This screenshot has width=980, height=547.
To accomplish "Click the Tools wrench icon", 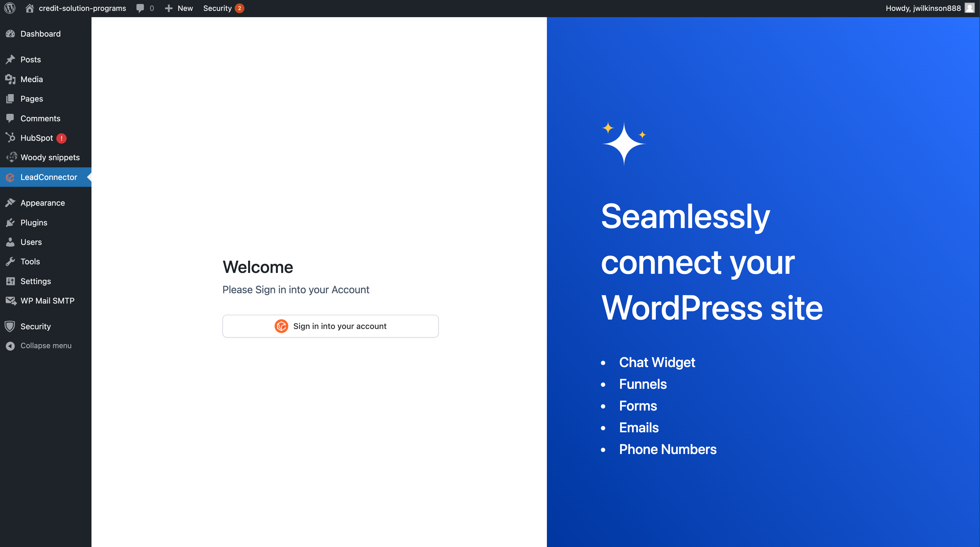I will pyautogui.click(x=10, y=261).
